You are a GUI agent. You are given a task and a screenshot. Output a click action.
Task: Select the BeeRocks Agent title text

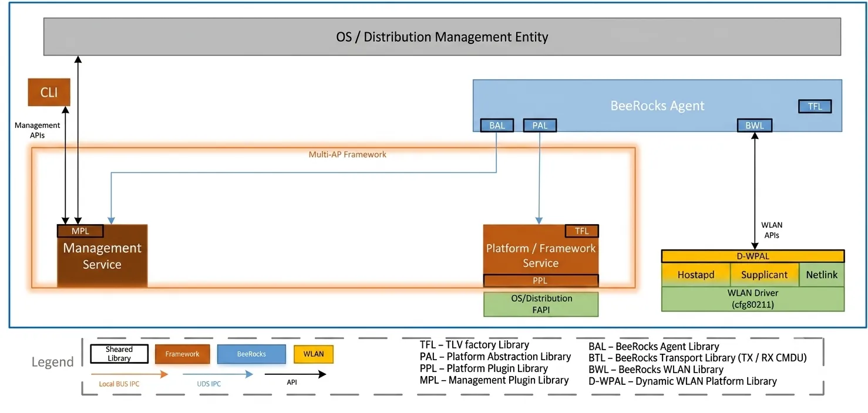pyautogui.click(x=657, y=106)
